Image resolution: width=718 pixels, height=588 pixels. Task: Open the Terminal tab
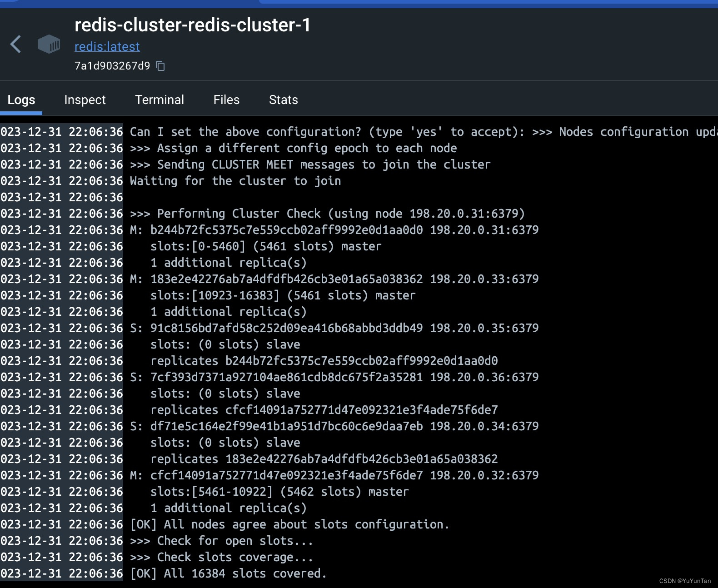coord(160,100)
